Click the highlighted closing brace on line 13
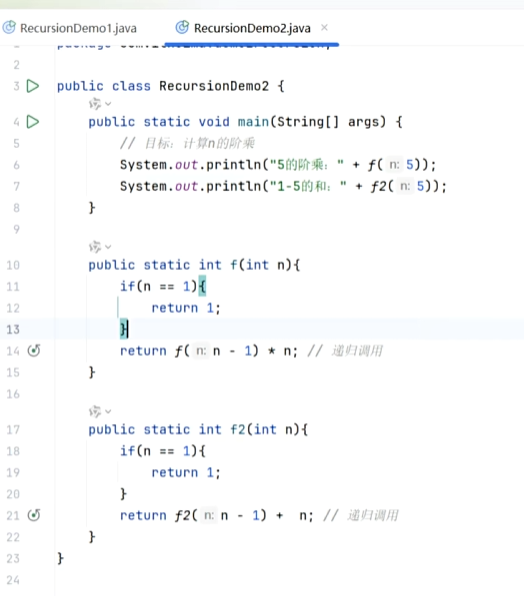This screenshot has width=524, height=596. pos(123,329)
